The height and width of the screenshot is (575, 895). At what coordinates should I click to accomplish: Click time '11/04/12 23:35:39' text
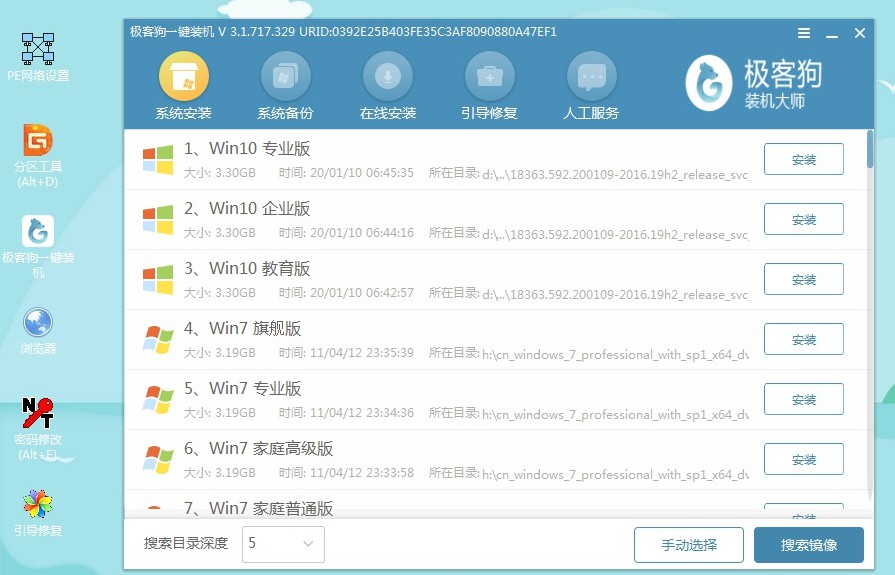(x=362, y=353)
